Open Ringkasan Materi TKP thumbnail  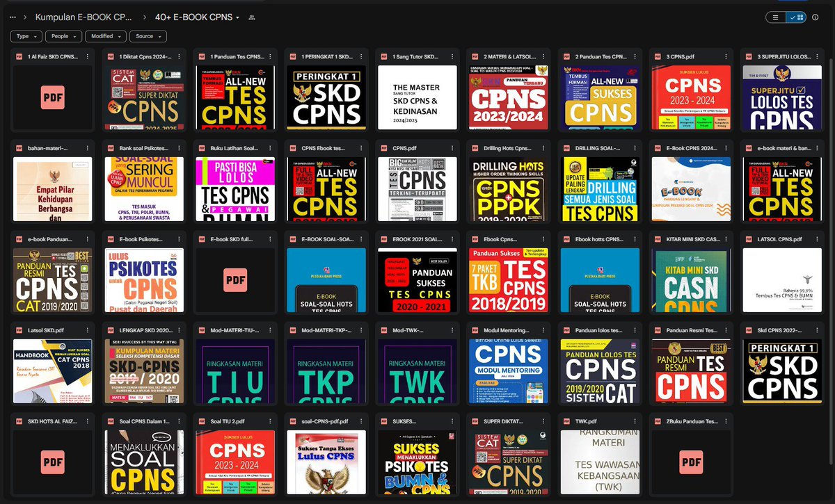[x=326, y=371]
